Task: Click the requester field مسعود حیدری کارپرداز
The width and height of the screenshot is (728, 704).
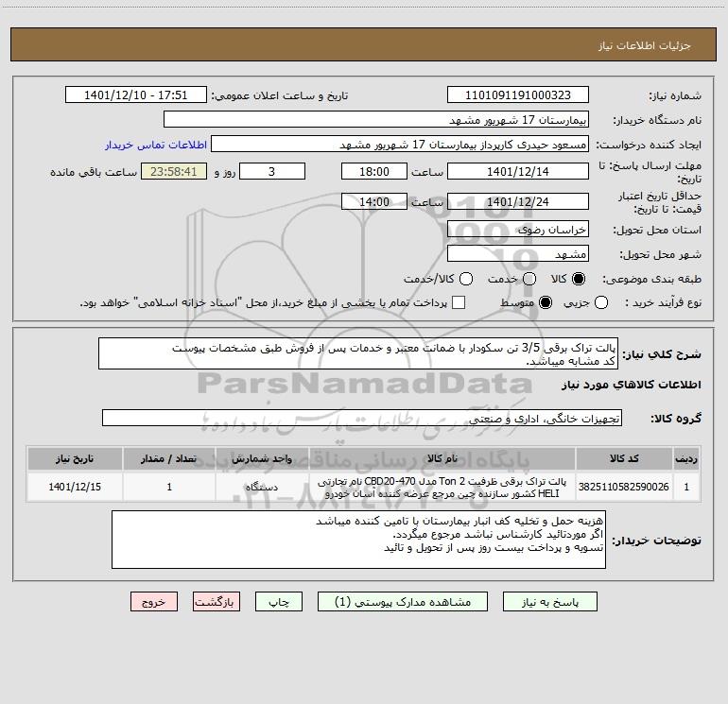Action: [x=400, y=144]
